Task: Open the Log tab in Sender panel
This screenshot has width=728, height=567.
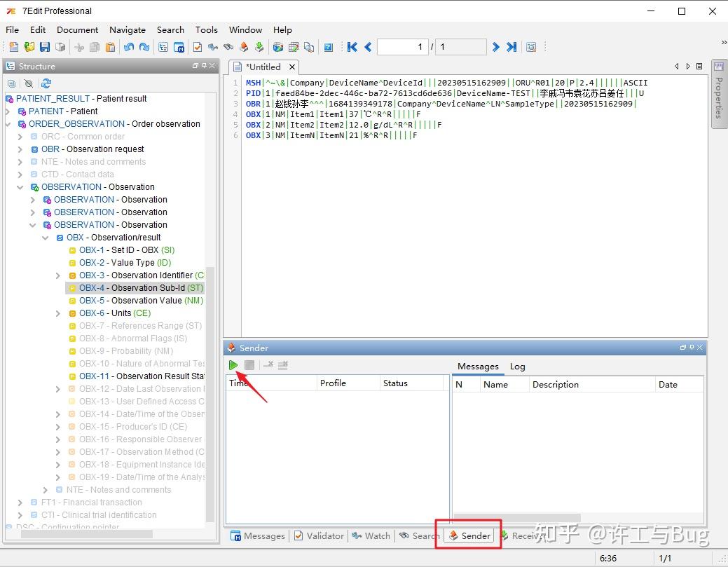Action: click(x=517, y=367)
